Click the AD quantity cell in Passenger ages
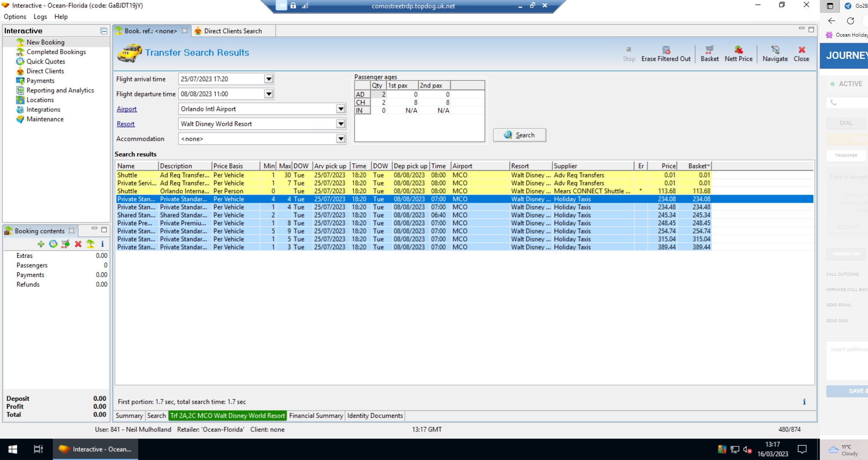Viewport: 868px width, 460px height. tap(378, 94)
